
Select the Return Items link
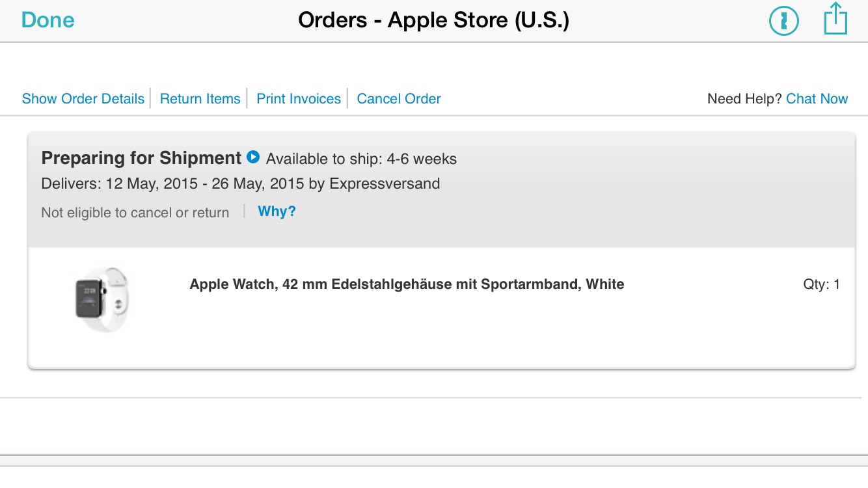click(200, 99)
